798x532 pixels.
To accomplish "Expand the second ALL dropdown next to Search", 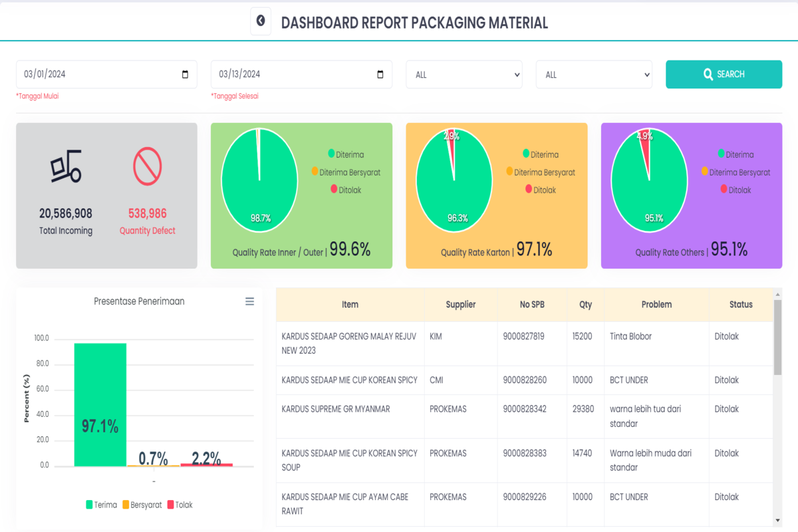I will (x=594, y=74).
